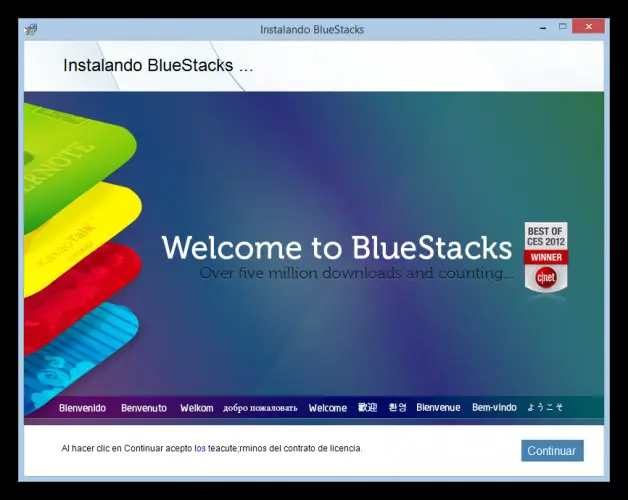Screen dimensions: 628x500
Task: Click the 'Bienvenue' greeting text
Action: 438,407
